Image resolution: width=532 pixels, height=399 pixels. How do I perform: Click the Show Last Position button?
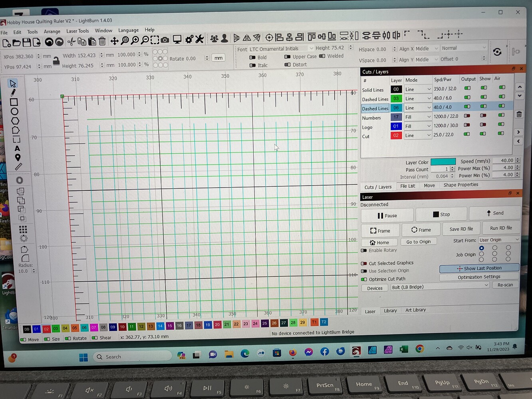pos(479,268)
